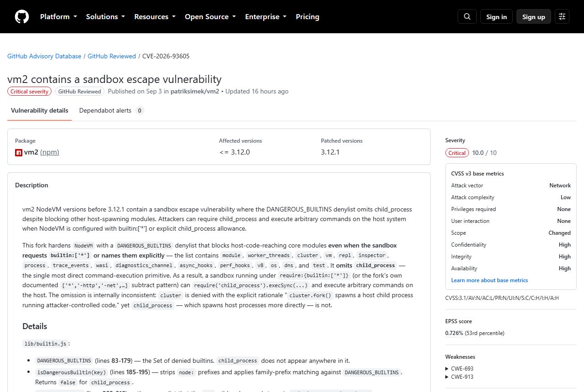Screen dimensions: 584x392
Task: Expand the Solutions menu
Action: [x=105, y=16]
